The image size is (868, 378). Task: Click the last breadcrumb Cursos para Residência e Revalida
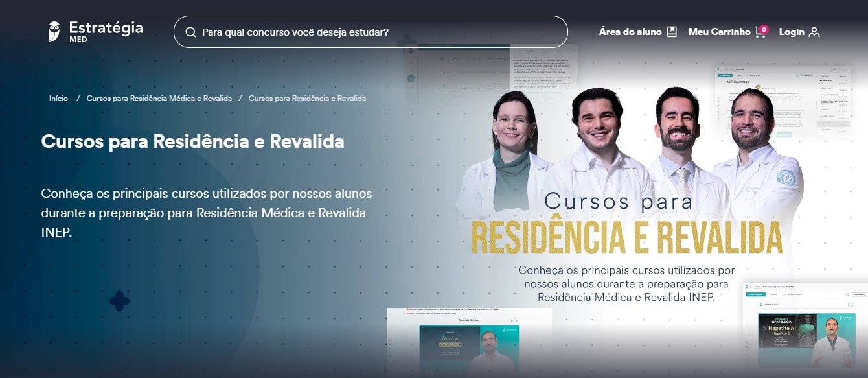click(x=307, y=99)
